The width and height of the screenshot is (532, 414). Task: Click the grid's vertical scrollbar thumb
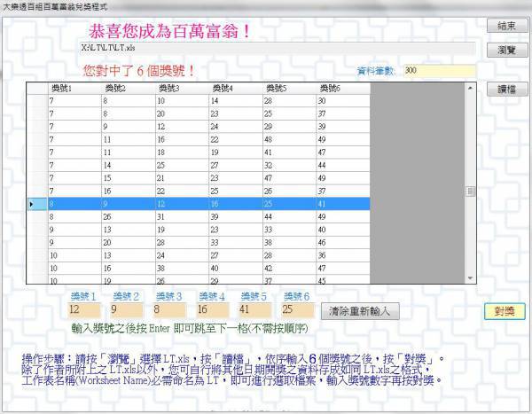(471, 190)
